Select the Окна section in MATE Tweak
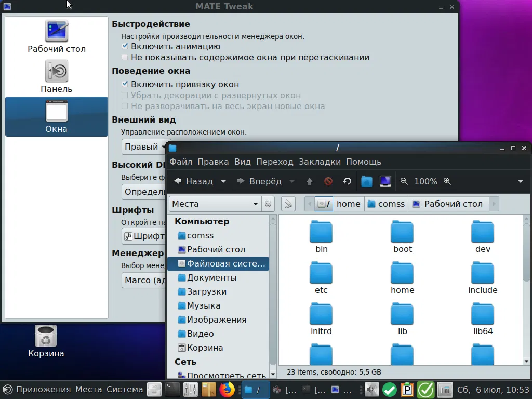 tap(57, 117)
